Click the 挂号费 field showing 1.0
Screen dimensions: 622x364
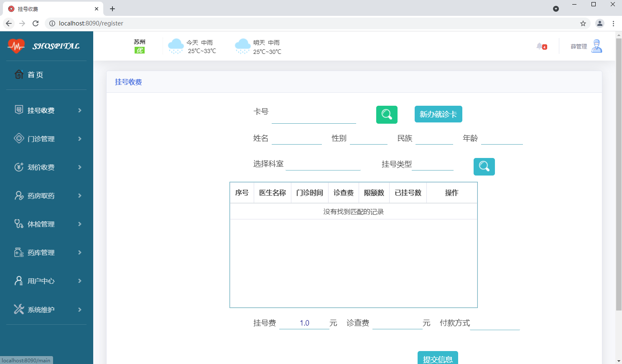(x=304, y=323)
